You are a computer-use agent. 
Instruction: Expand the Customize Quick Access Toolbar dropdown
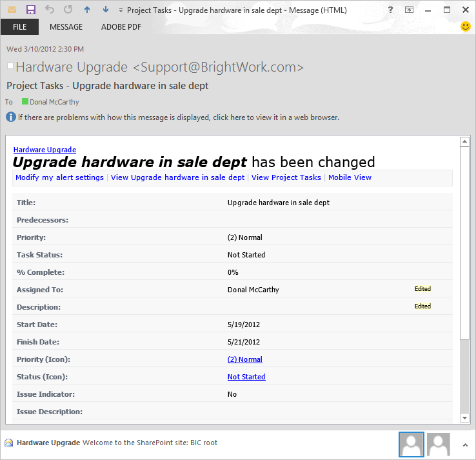pos(121,10)
